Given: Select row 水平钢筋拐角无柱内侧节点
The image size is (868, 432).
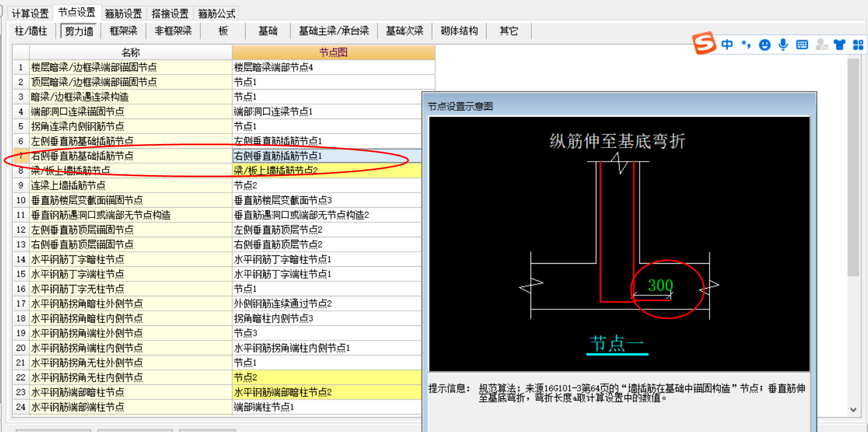Looking at the screenshot, I should (x=131, y=377).
